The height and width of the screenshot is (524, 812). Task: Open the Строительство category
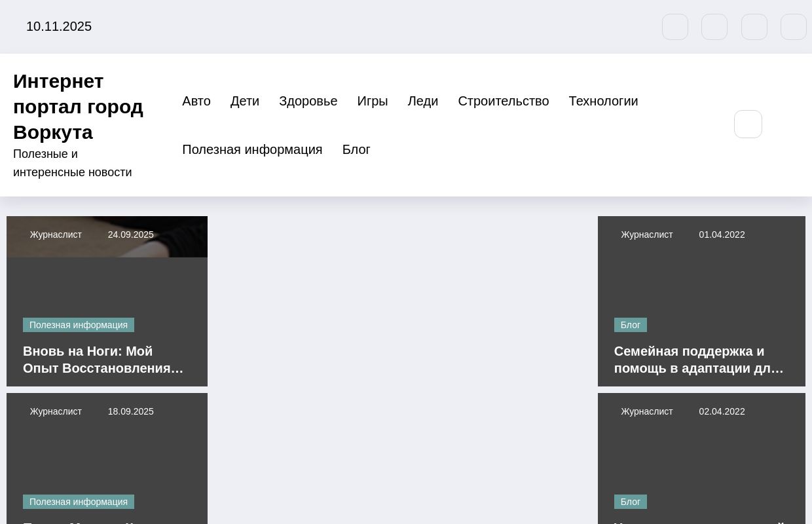[503, 101]
